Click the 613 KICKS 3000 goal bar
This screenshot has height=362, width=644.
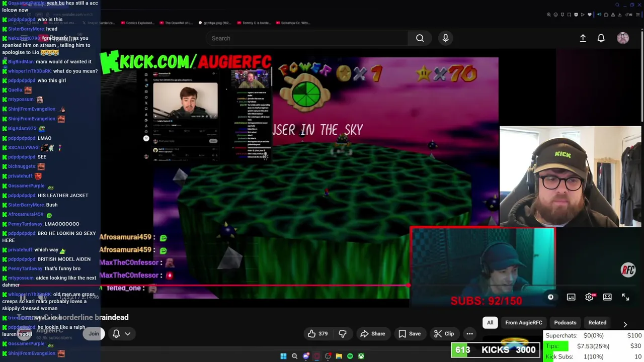[x=496, y=350]
